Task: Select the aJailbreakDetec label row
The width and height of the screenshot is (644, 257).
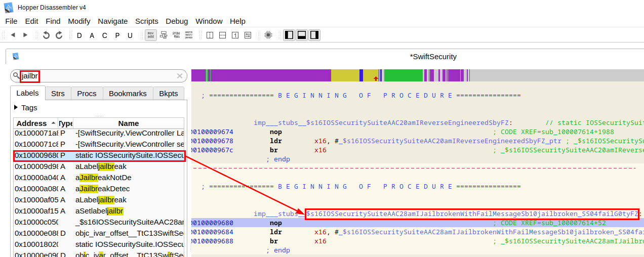Action: click(99, 189)
